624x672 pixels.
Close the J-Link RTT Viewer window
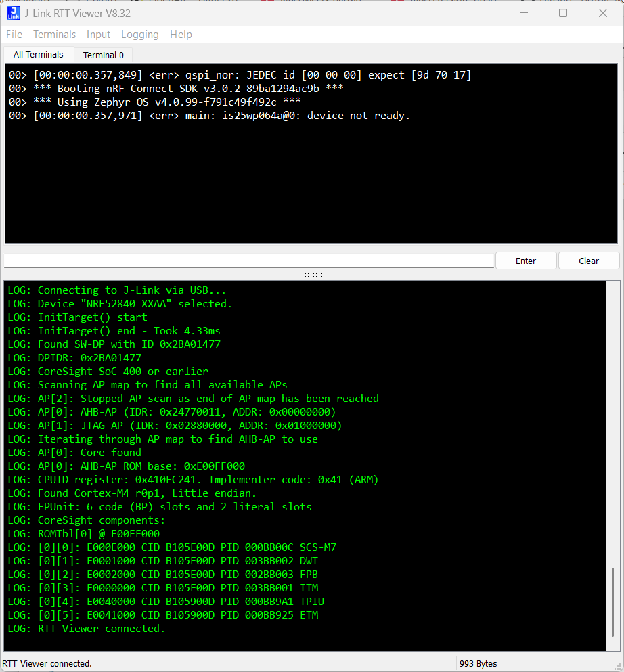[603, 13]
